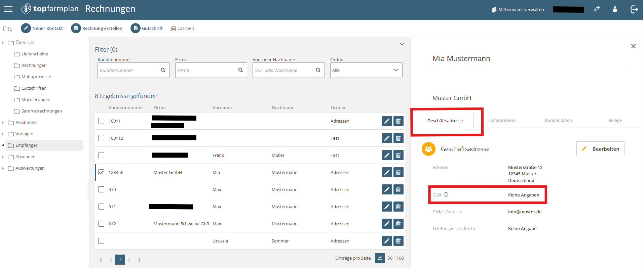
Task: Switch to the Geschäftsadresse tab
Action: tap(445, 121)
